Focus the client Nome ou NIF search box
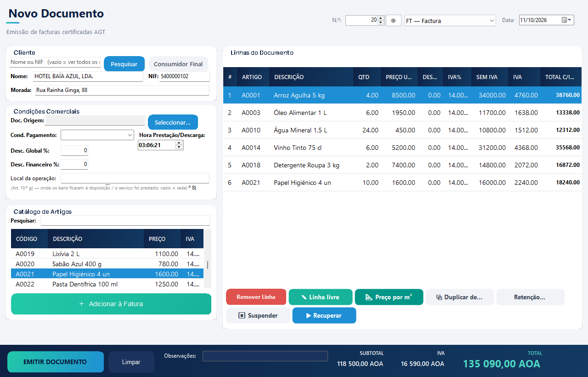 [55, 62]
